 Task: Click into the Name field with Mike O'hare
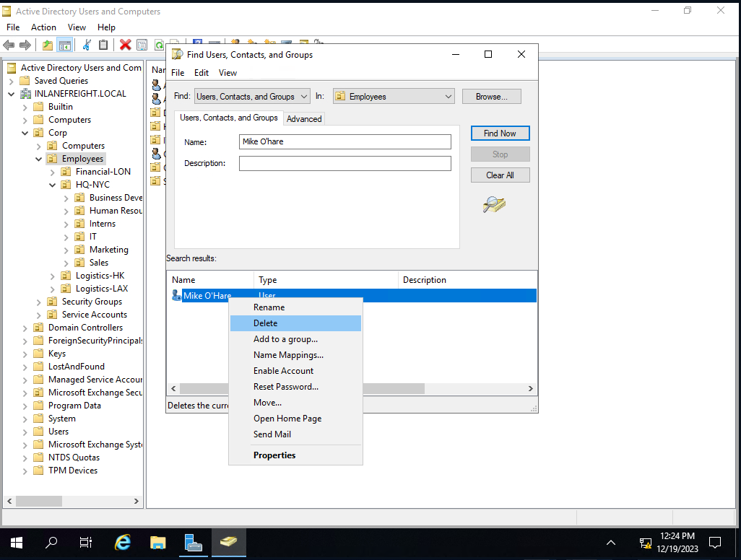[x=345, y=141]
